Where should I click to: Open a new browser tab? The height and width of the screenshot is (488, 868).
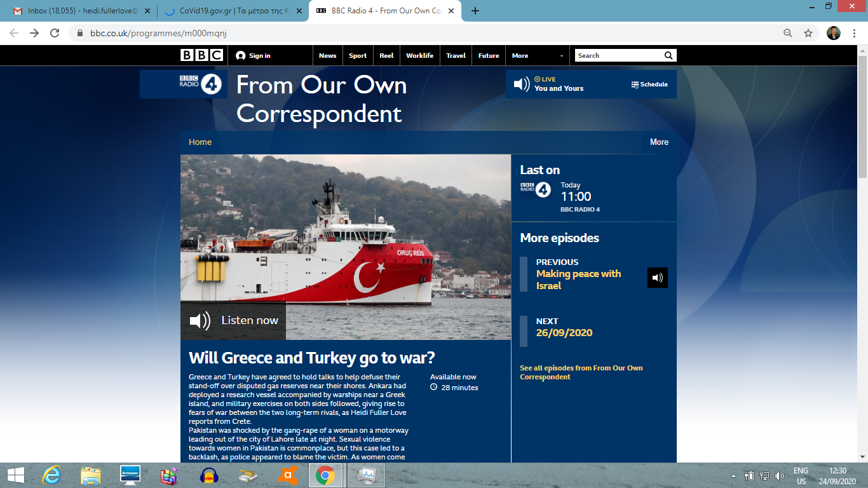475,11
